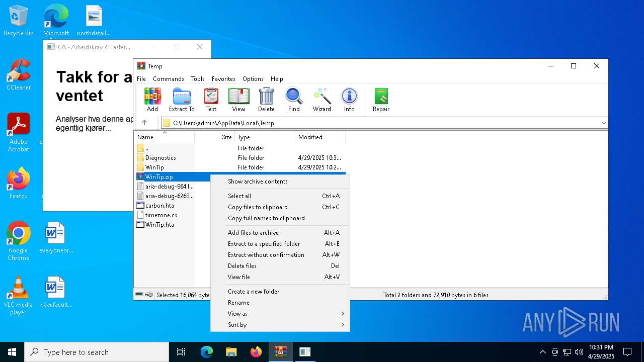Click the Test archive toolbar icon
This screenshot has width=644, height=362.
211,100
